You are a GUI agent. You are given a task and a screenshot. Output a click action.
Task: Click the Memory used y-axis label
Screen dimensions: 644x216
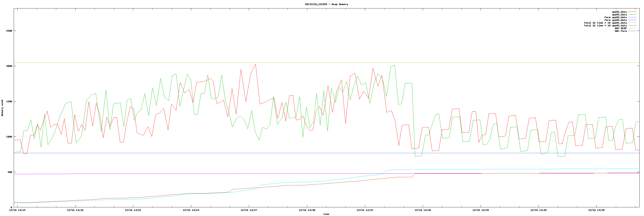coord(2,108)
